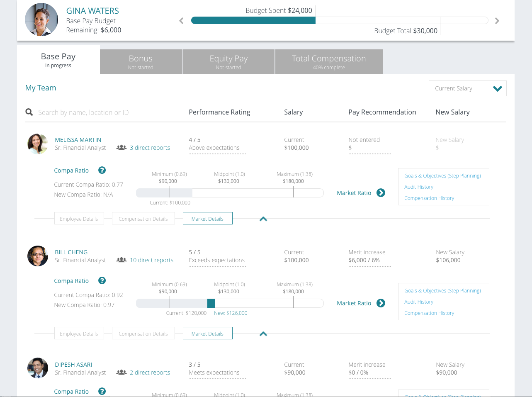Viewport: 532px width, 397px height.
Task: Open Goals & Objectives for Melissa Martin
Action: tap(442, 176)
